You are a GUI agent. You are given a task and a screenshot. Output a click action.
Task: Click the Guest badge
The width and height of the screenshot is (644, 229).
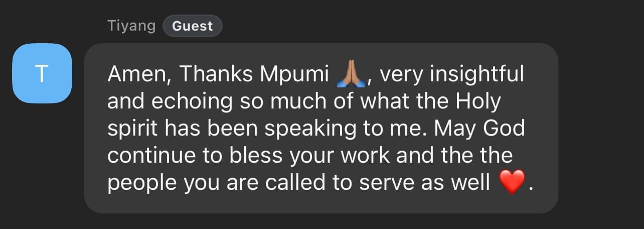pos(193,26)
